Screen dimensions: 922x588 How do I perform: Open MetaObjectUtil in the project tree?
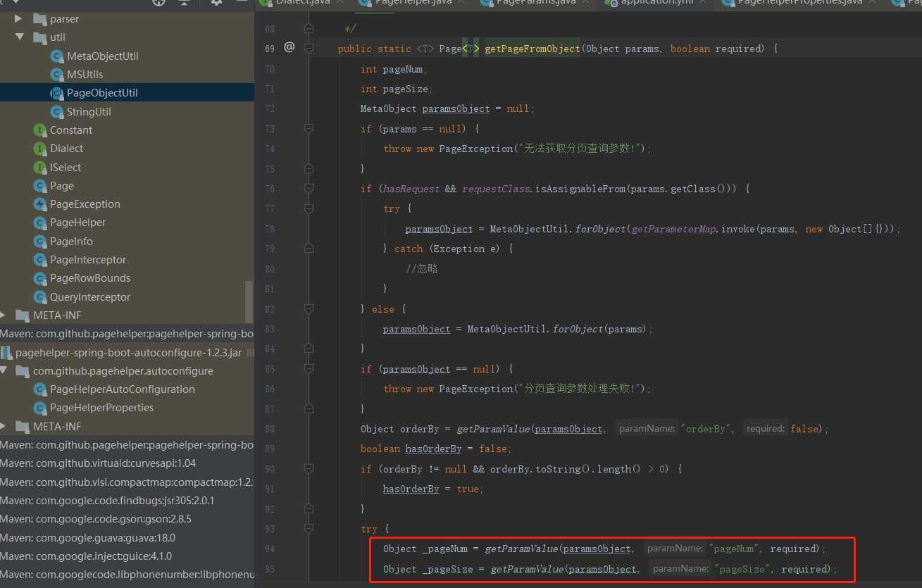click(103, 56)
